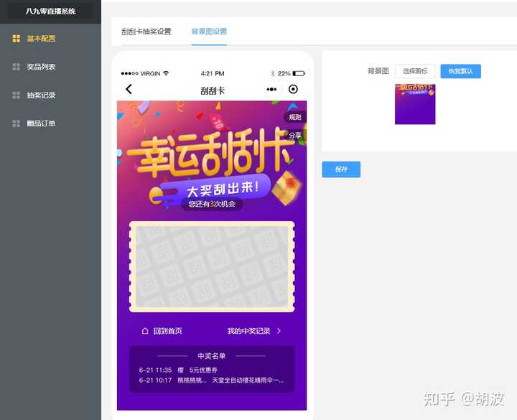Switch to the 背景图设置 tab
The width and height of the screenshot is (517, 420).
(209, 32)
